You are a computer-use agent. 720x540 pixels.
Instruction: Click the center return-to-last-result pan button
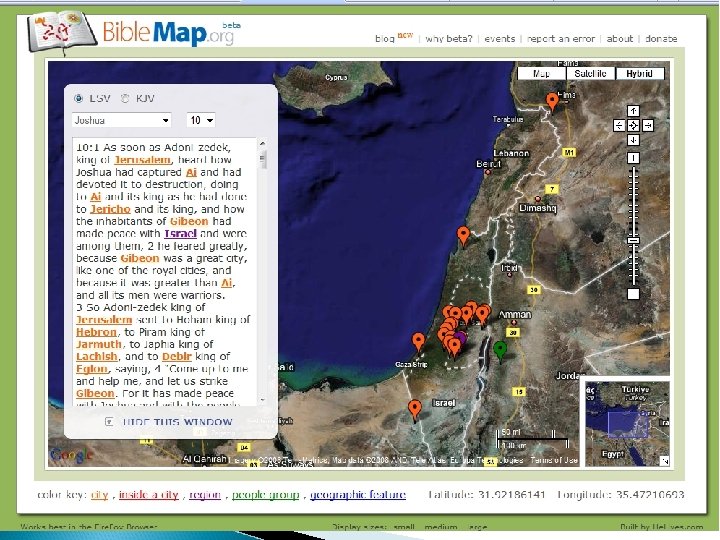pyautogui.click(x=633, y=125)
